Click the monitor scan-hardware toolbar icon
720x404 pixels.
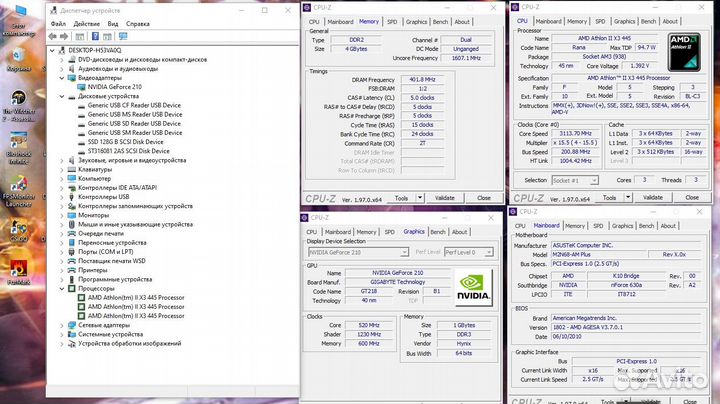(123, 36)
